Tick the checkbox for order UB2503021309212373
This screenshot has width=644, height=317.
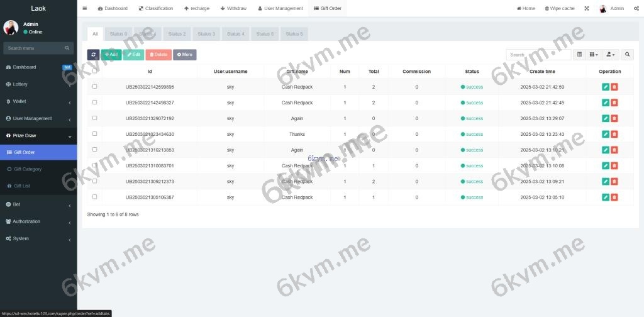(x=95, y=181)
